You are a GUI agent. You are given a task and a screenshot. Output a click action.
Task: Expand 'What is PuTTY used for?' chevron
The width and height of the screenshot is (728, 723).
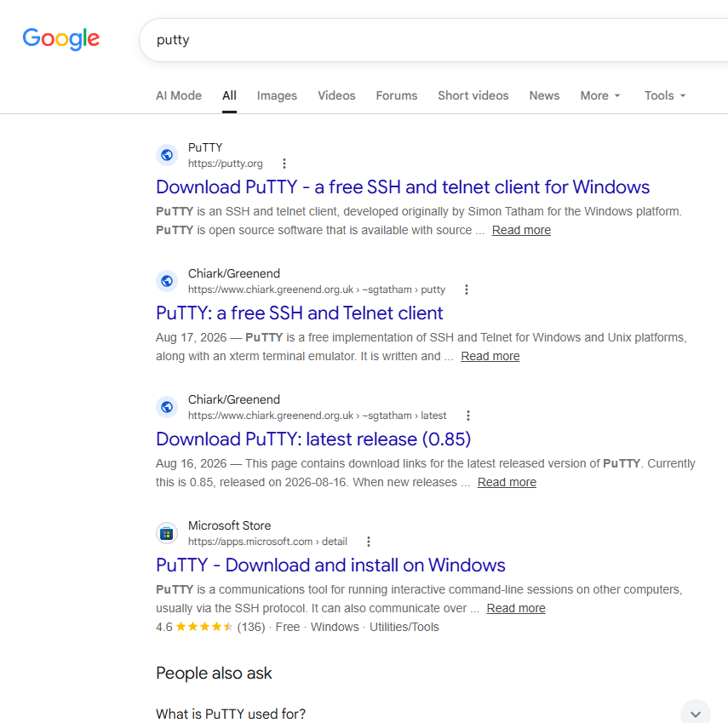tap(695, 714)
